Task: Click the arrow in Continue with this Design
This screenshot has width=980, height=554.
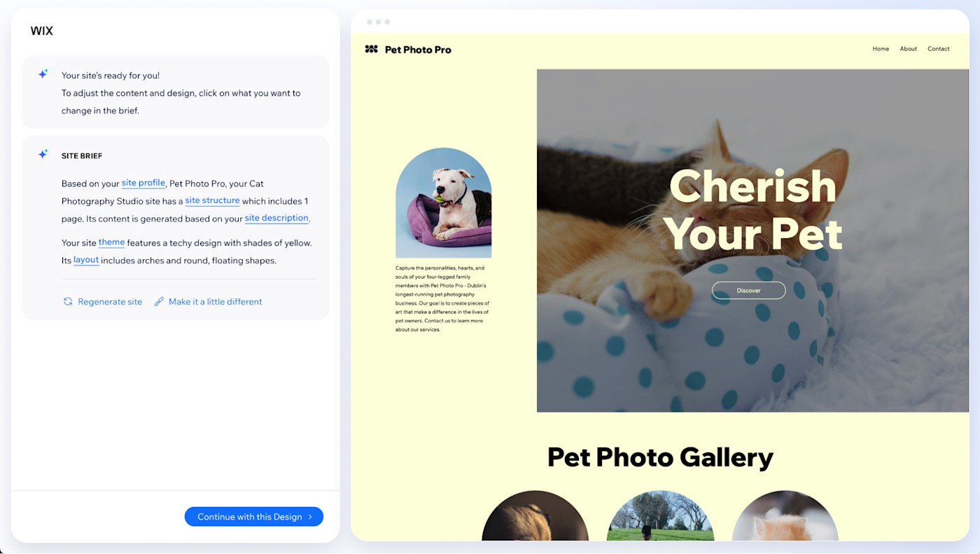Action: (310, 517)
